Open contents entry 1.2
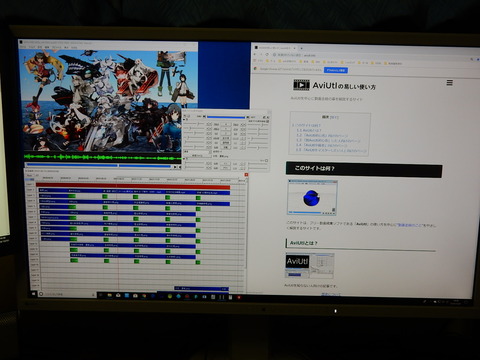The image size is (480, 360). (322, 136)
